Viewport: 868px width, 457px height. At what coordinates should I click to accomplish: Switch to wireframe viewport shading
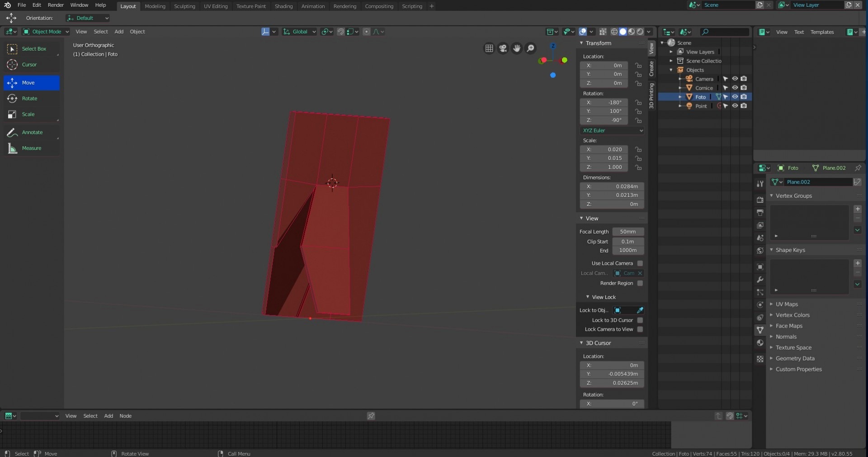tap(614, 32)
